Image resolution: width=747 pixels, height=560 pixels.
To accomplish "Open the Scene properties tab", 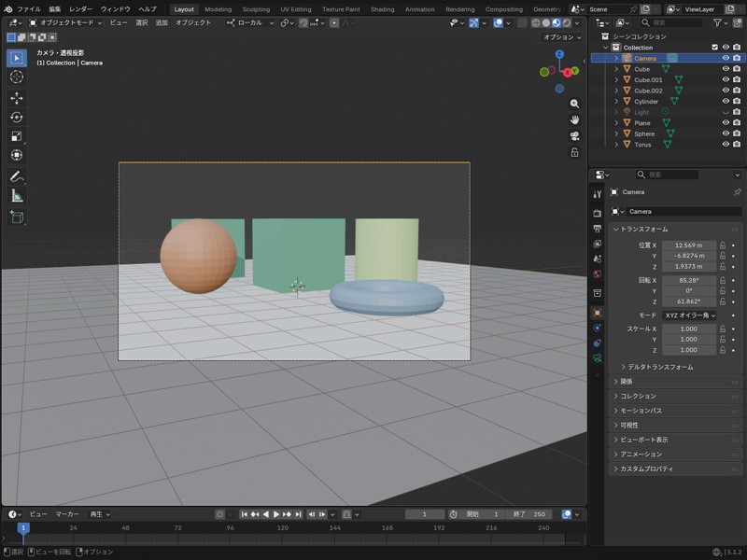I will click(597, 259).
